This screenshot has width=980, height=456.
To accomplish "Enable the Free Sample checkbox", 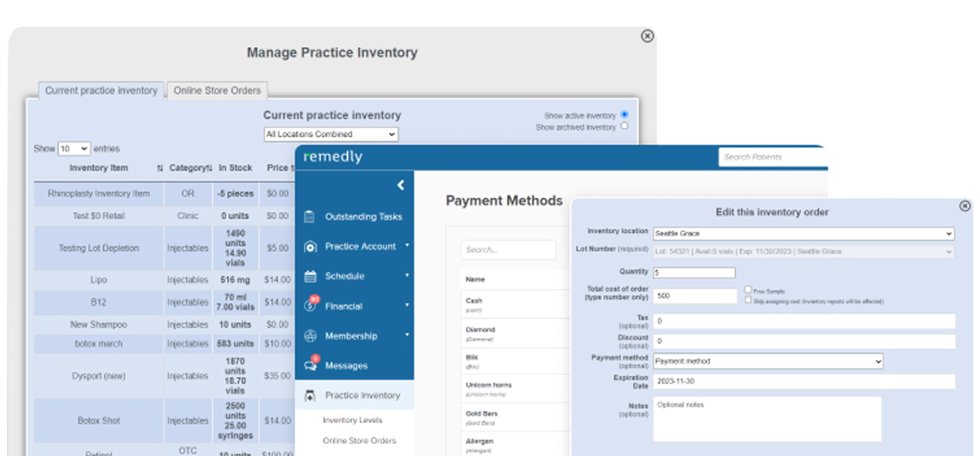I will 748,290.
